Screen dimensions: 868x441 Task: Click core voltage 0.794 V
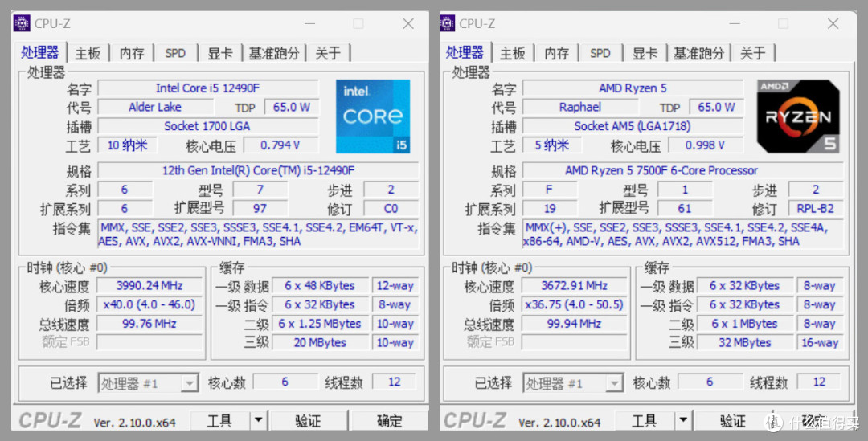pos(280,145)
